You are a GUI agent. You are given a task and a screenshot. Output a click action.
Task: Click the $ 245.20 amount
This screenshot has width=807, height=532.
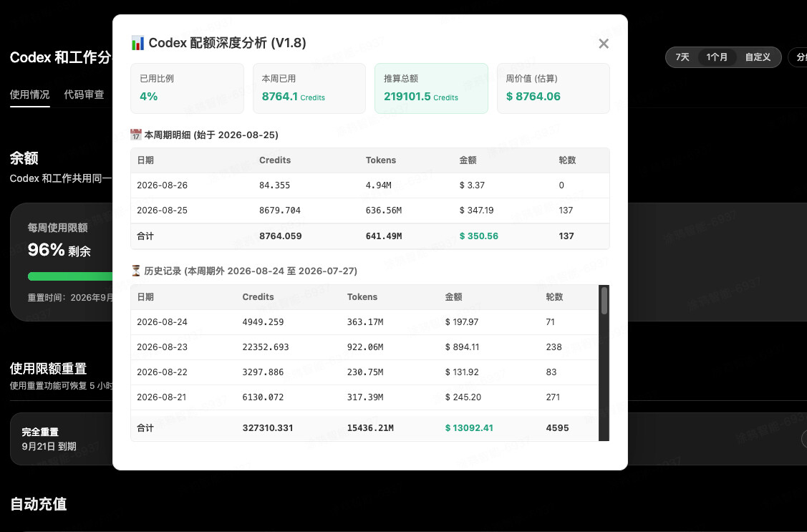[463, 397]
